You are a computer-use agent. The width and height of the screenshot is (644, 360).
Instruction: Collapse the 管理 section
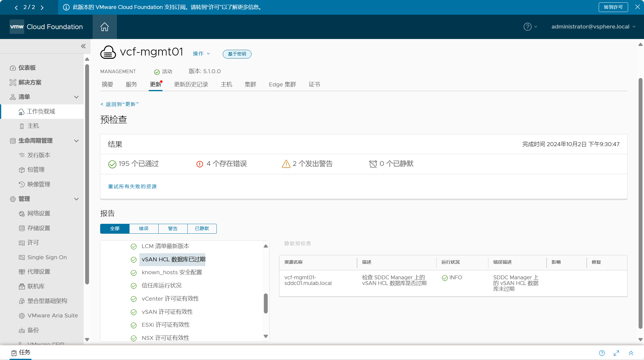[x=76, y=199]
